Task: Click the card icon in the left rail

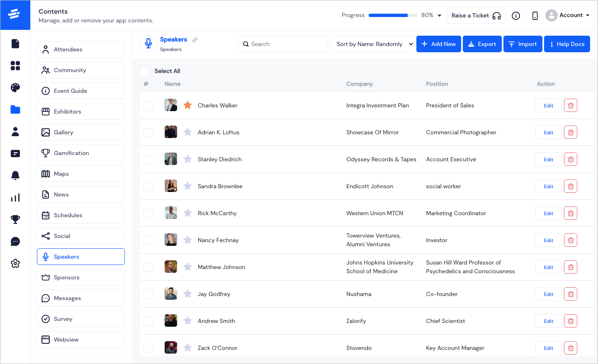Action: (x=15, y=153)
